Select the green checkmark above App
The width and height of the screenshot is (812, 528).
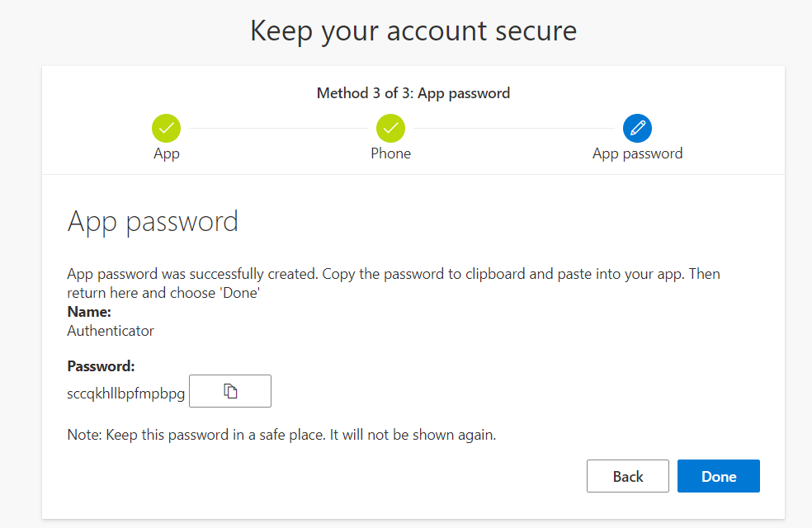[x=166, y=129]
